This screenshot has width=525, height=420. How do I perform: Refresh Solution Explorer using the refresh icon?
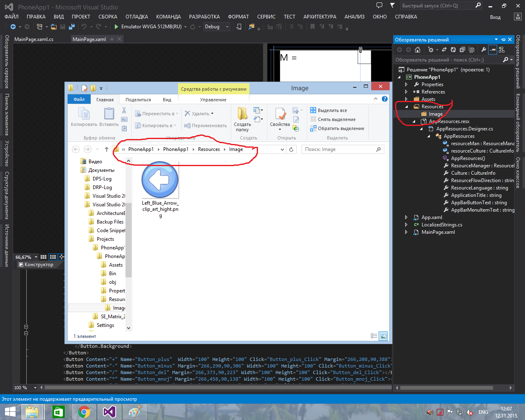453,50
